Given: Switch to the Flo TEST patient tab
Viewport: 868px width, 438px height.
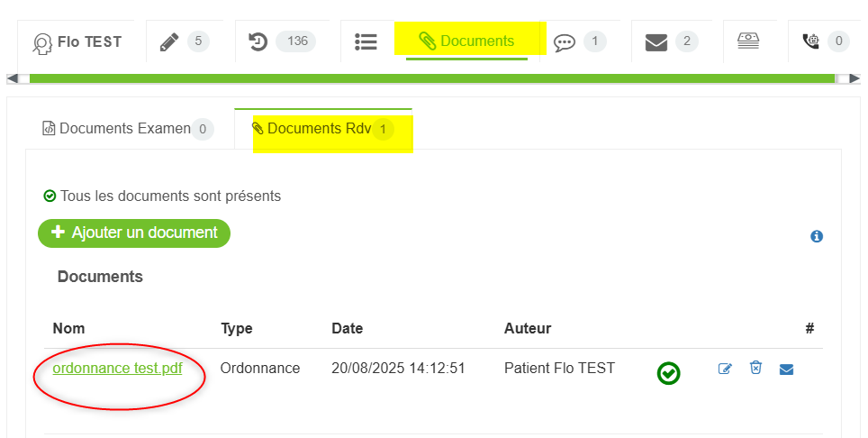Looking at the screenshot, I should (77, 41).
